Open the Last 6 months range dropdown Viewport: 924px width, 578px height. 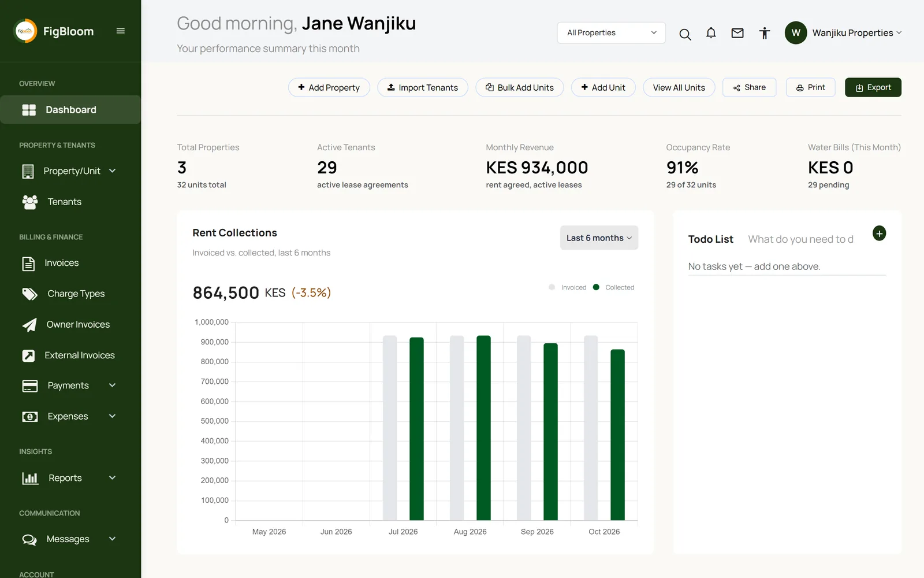point(599,238)
